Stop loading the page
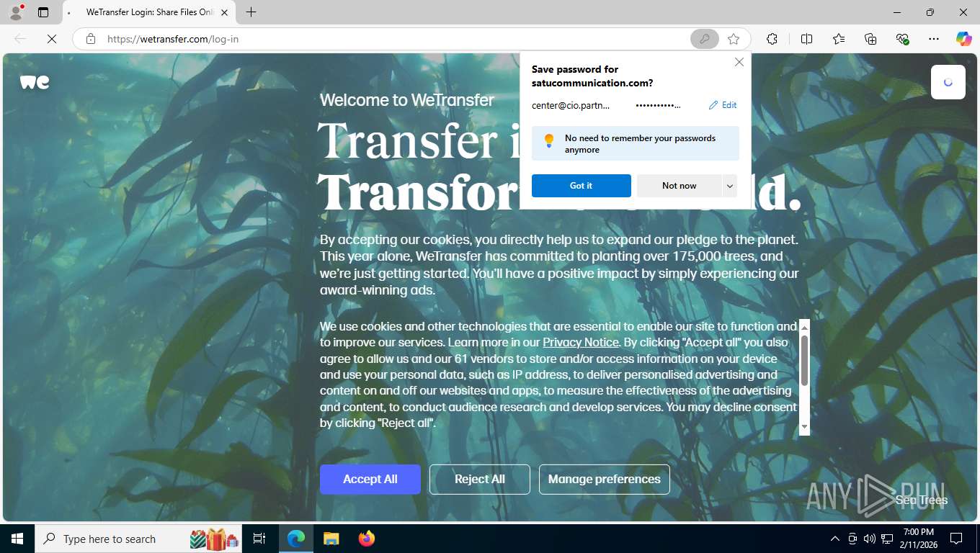This screenshot has height=553, width=980. [x=52, y=39]
